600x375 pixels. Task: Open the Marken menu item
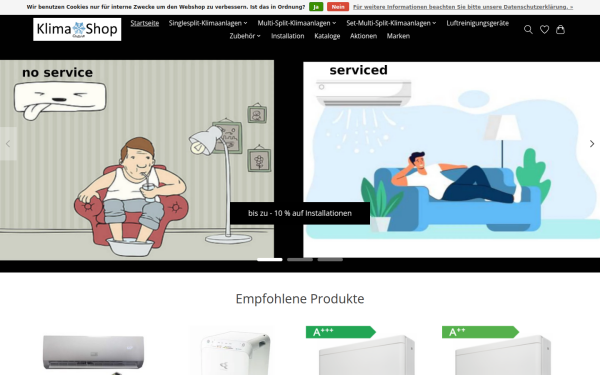tap(398, 36)
